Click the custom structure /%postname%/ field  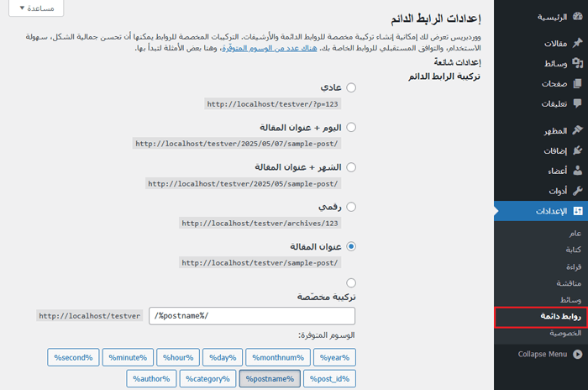click(252, 316)
